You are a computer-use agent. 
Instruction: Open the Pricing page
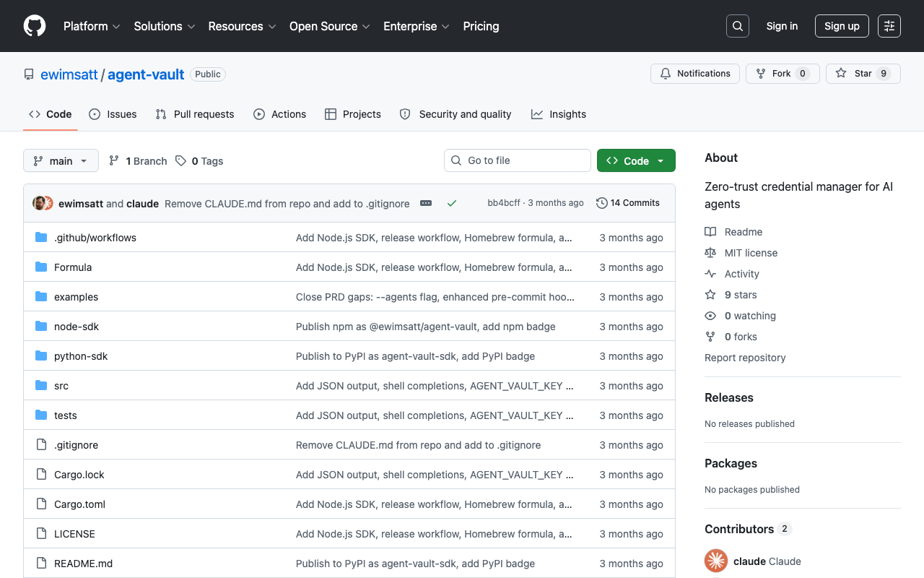coord(481,26)
